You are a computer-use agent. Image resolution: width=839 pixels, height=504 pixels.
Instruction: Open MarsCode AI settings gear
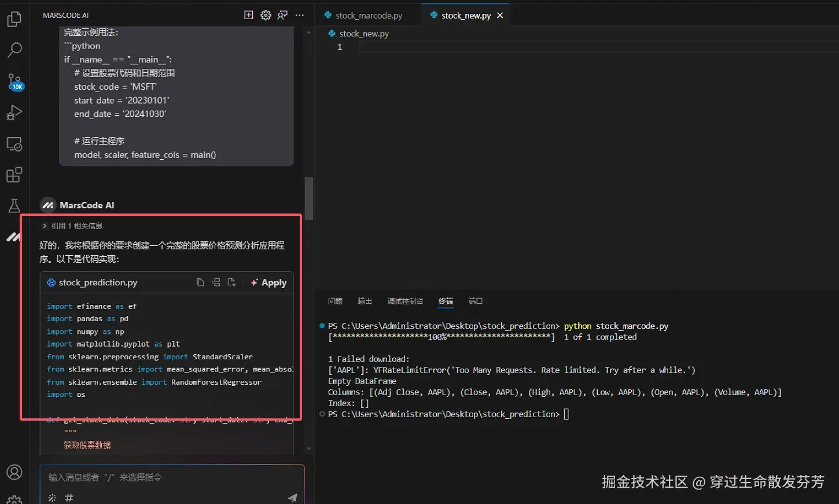266,15
